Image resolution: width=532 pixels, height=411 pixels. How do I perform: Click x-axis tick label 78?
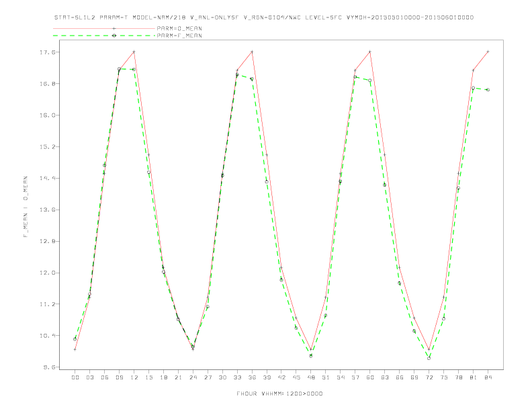(459, 377)
